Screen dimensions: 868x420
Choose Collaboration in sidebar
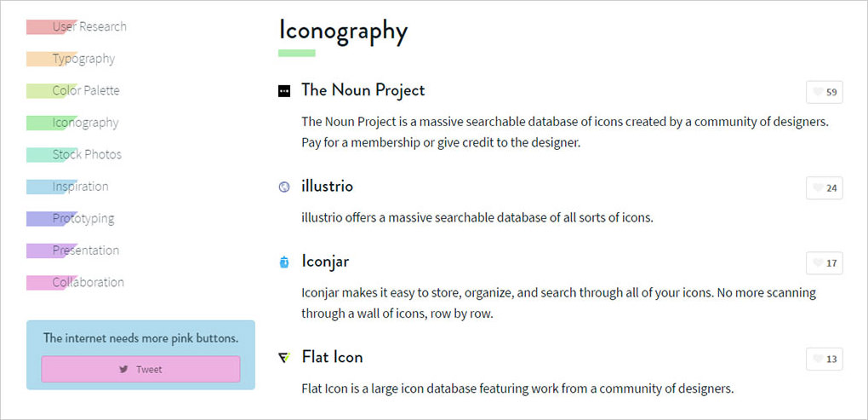88,283
